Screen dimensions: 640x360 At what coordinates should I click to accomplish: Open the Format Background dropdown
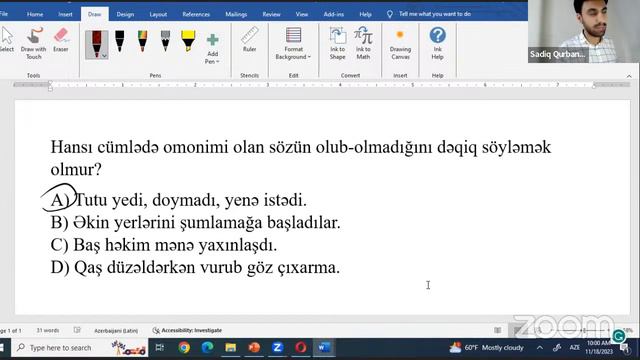point(293,43)
